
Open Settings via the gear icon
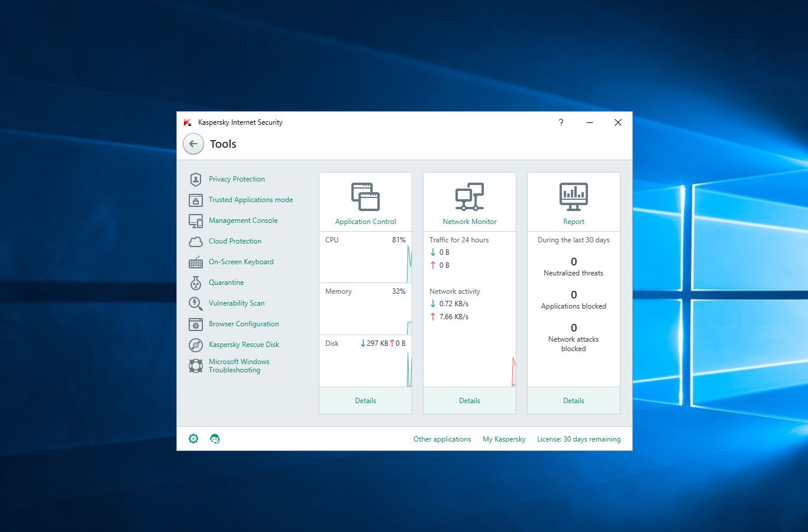coord(193,439)
